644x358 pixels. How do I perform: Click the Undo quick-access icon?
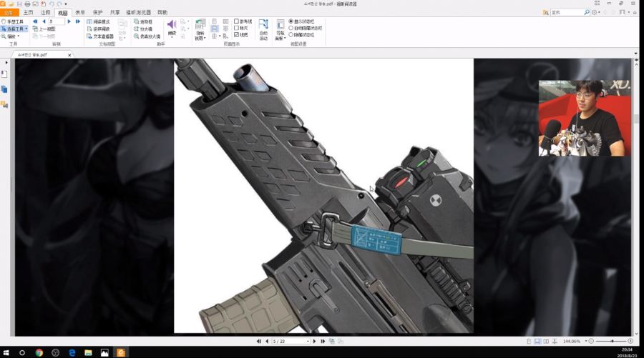pyautogui.click(x=52, y=4)
